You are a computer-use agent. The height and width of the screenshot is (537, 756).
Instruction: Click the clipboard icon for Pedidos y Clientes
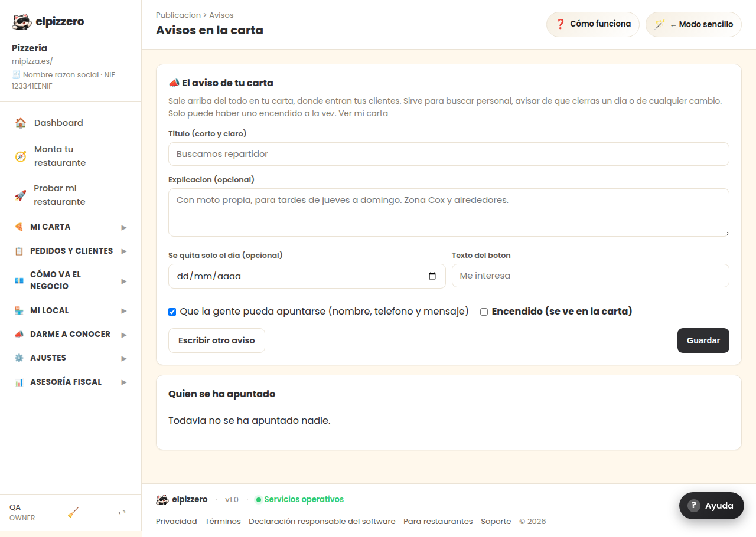click(x=19, y=251)
